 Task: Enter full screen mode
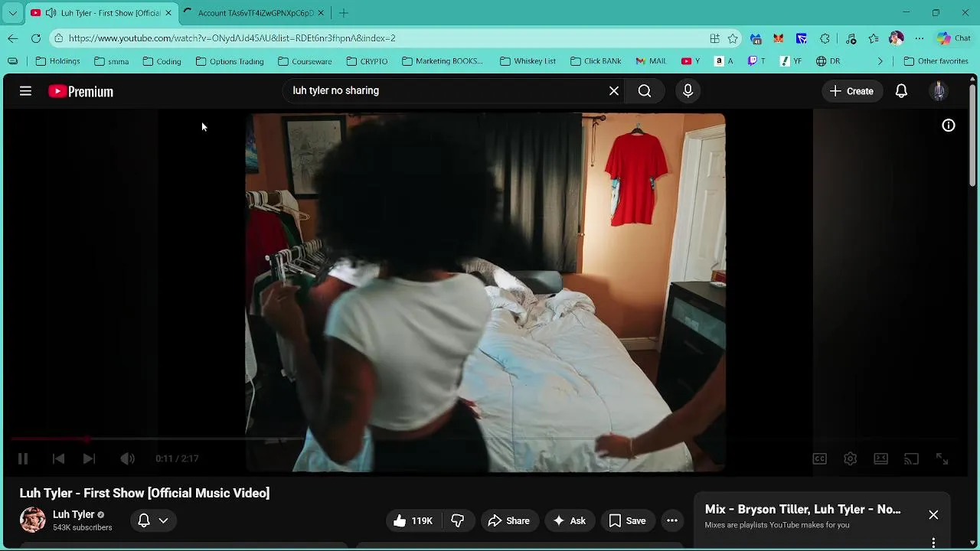click(942, 458)
